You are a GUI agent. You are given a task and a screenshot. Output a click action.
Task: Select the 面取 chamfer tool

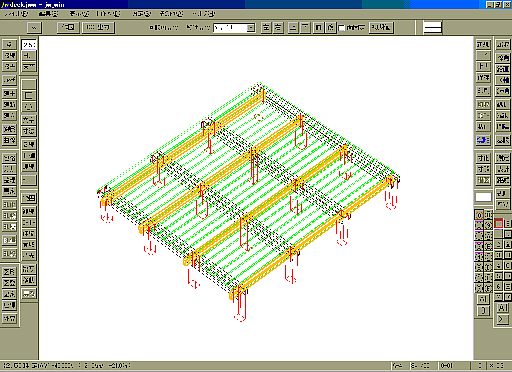[29, 244]
